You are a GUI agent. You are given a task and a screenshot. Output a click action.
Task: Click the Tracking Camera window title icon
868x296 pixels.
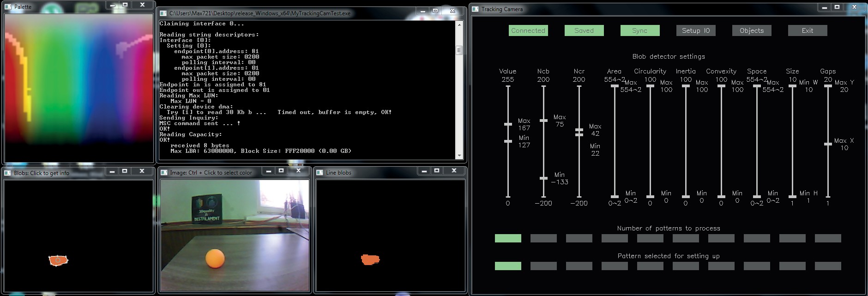click(x=476, y=9)
